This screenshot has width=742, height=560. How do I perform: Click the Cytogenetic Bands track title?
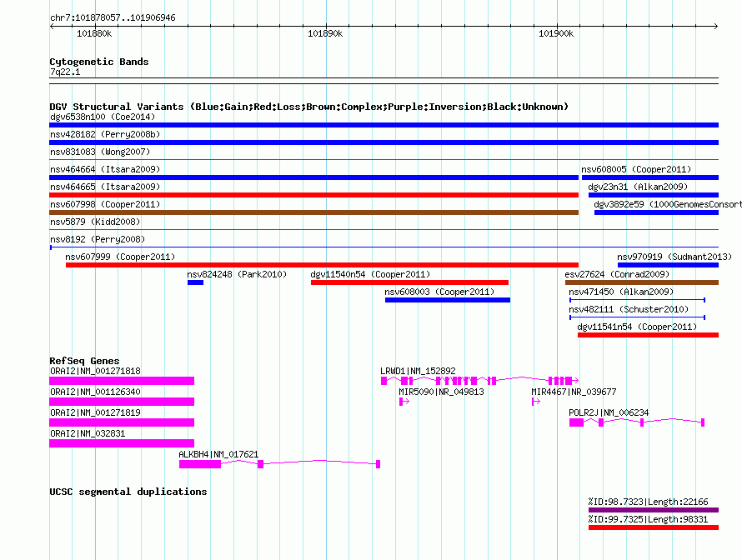pos(99,62)
